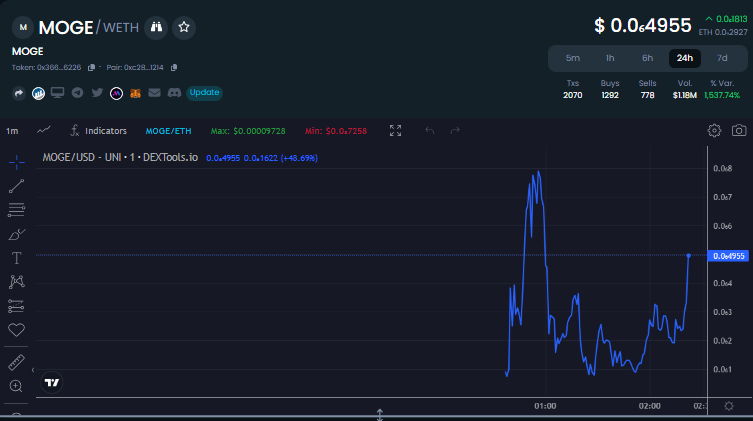Click the chart pane resize handle arrow
Image resolution: width=753 pixels, height=421 pixels.
pos(379,414)
